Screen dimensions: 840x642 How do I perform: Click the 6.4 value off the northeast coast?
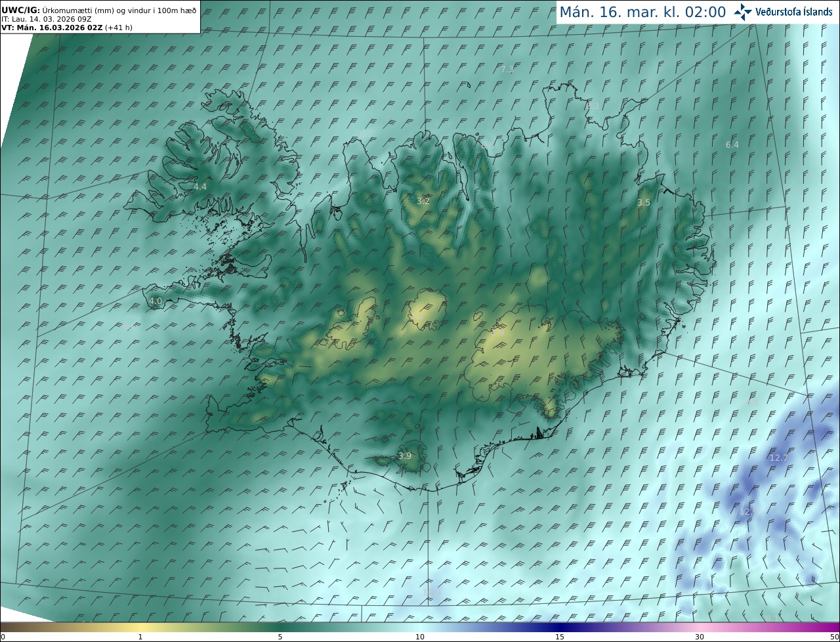(x=732, y=144)
